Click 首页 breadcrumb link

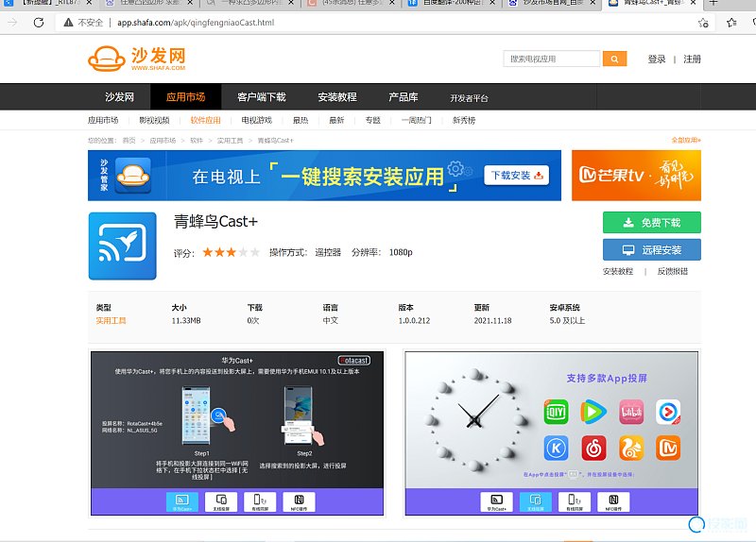point(129,140)
